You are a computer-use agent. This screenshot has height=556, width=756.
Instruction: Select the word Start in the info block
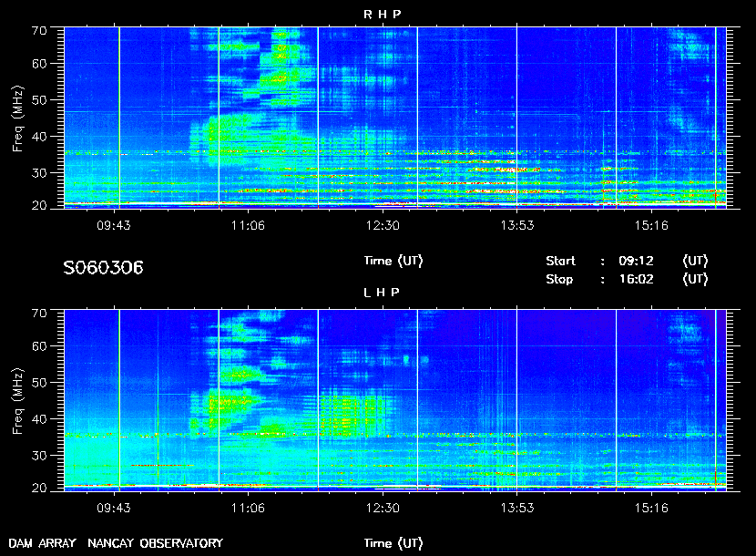(x=560, y=261)
